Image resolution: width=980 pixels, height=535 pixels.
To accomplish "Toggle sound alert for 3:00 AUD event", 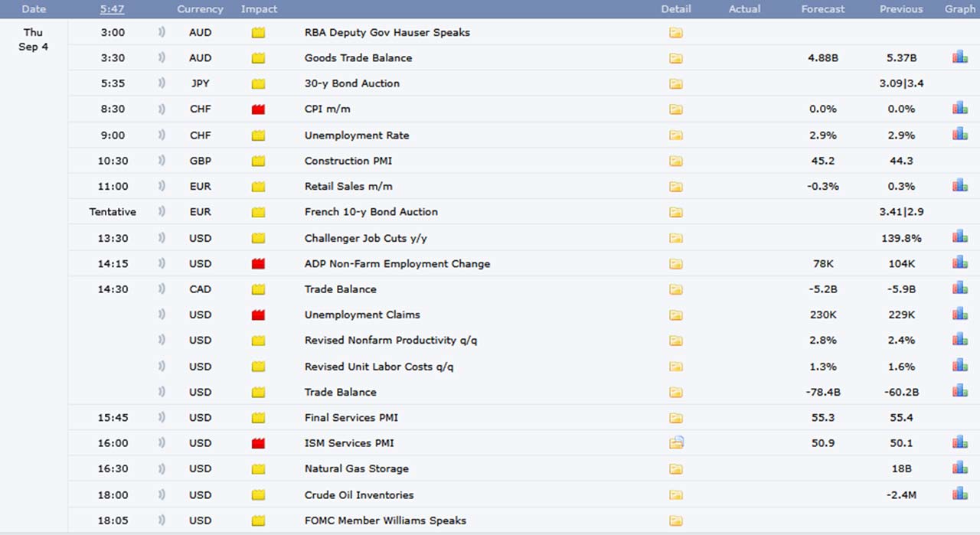I will point(162,32).
